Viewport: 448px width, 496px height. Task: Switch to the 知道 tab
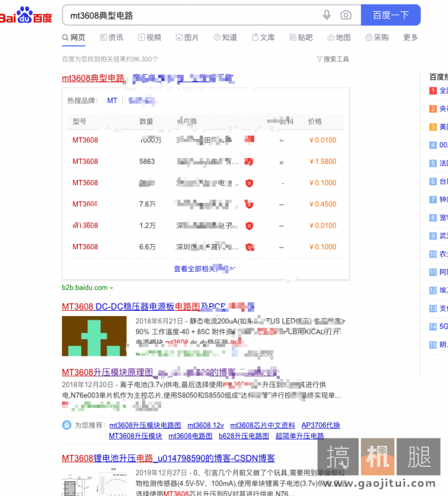click(225, 38)
